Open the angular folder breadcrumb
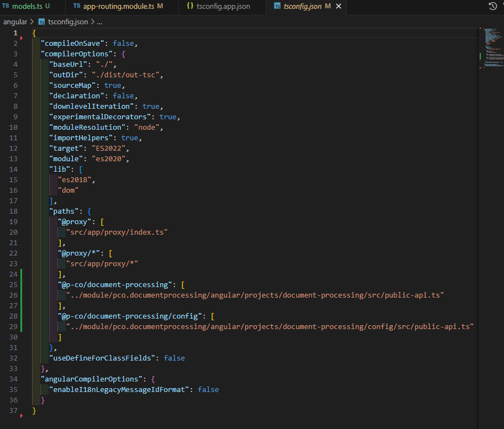Viewport: 504px width, 429px height. [x=15, y=22]
